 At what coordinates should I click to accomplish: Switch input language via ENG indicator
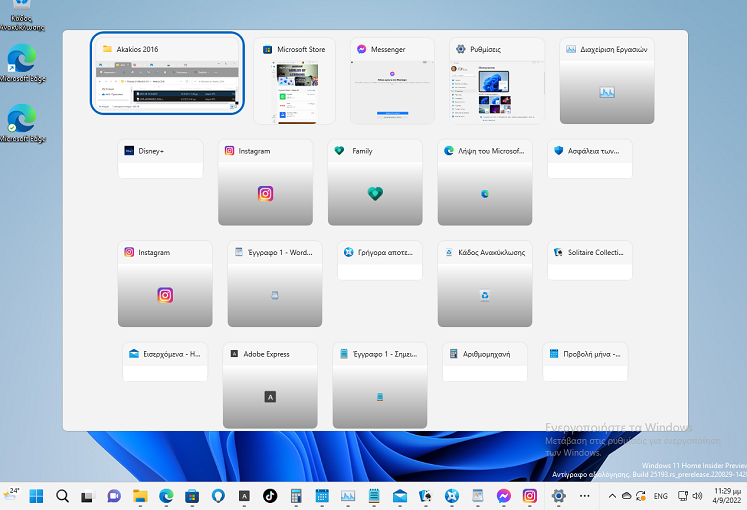pos(660,496)
